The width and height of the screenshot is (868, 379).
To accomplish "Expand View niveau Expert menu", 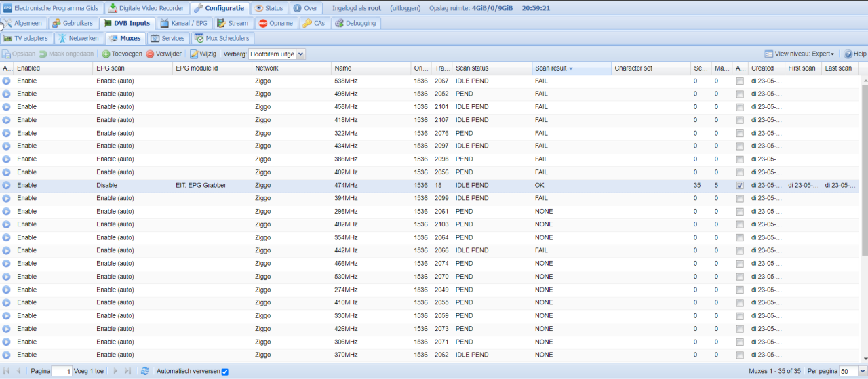I will 803,54.
